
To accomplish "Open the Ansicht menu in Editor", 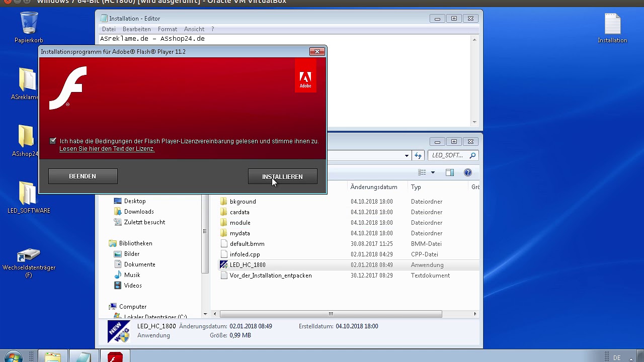I will 194,29.
